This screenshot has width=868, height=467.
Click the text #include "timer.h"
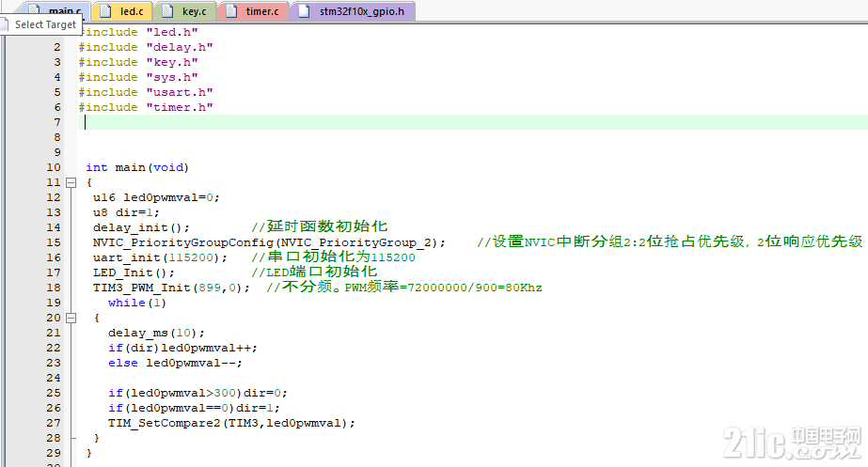[x=146, y=107]
